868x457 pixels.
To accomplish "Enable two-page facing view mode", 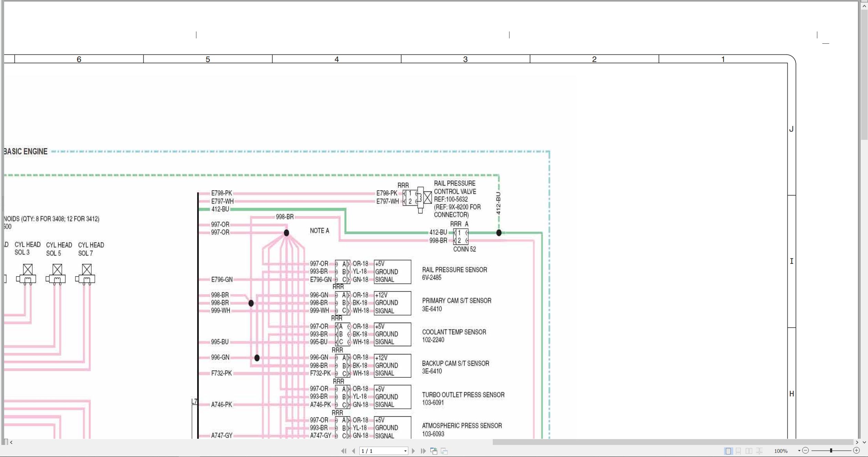I will point(749,451).
